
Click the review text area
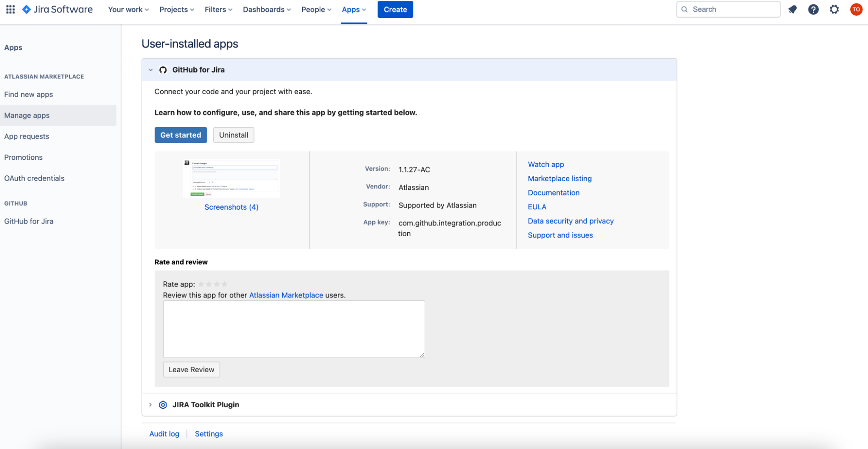294,329
